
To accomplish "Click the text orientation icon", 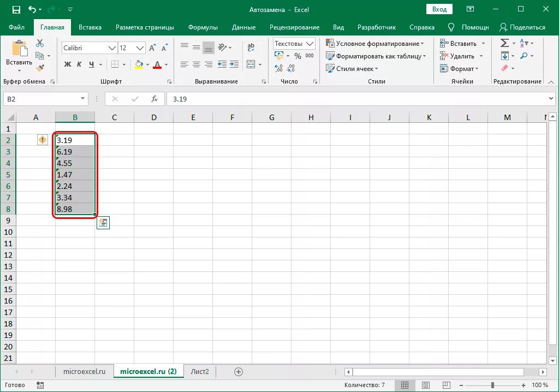I will [x=223, y=47].
